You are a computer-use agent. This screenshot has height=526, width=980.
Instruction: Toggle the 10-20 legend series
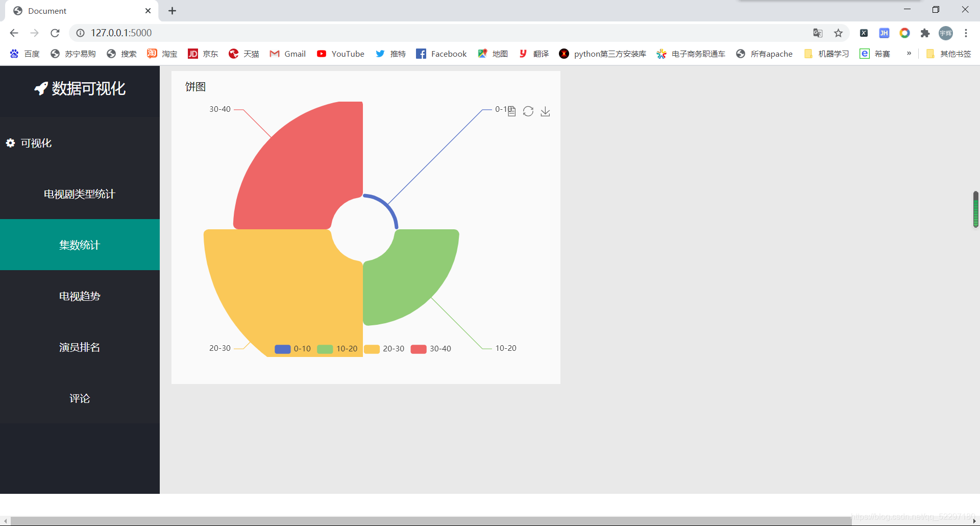click(337, 349)
